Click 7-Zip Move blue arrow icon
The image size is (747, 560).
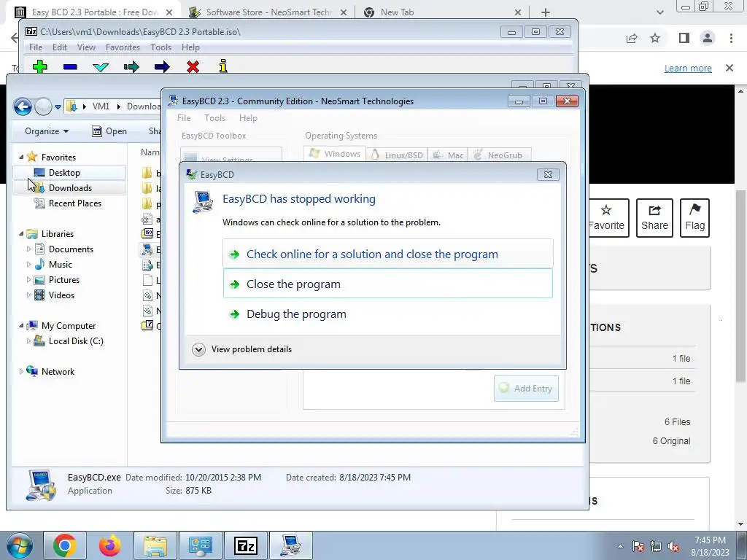162,66
